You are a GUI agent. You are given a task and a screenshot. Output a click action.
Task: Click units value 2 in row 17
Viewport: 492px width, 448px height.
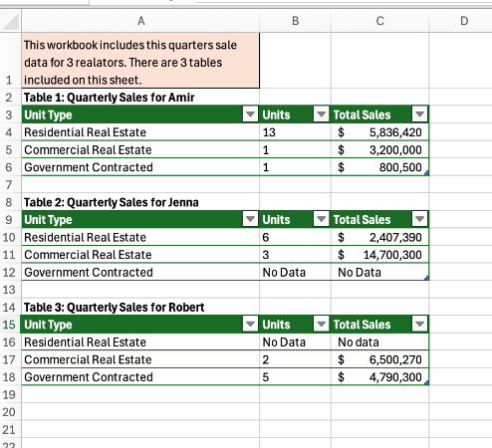pyautogui.click(x=295, y=359)
